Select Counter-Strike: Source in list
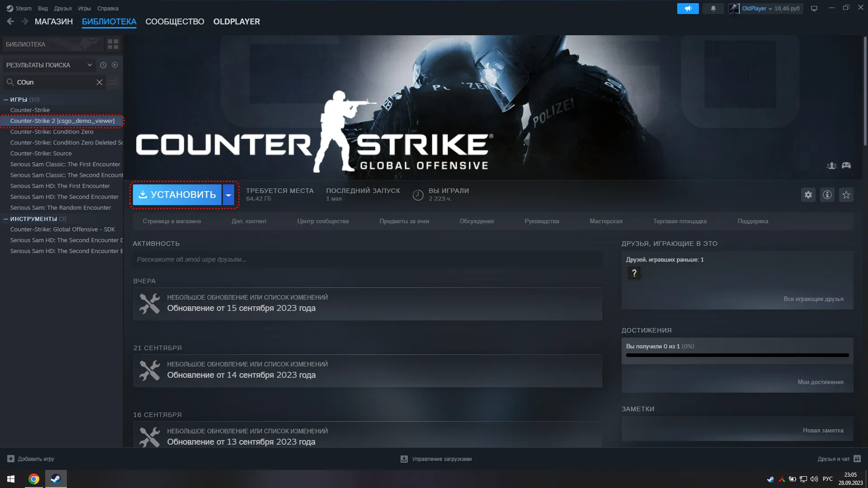 pyautogui.click(x=41, y=154)
